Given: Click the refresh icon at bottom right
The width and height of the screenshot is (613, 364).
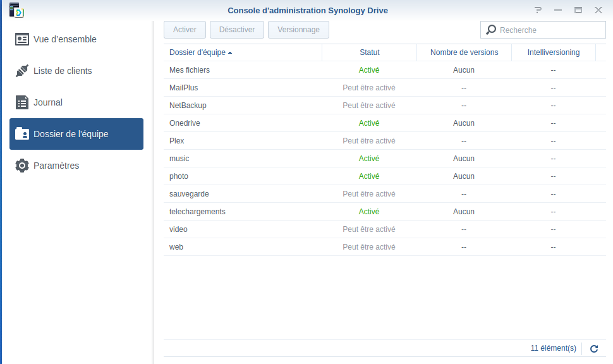Looking at the screenshot, I should pos(594,348).
